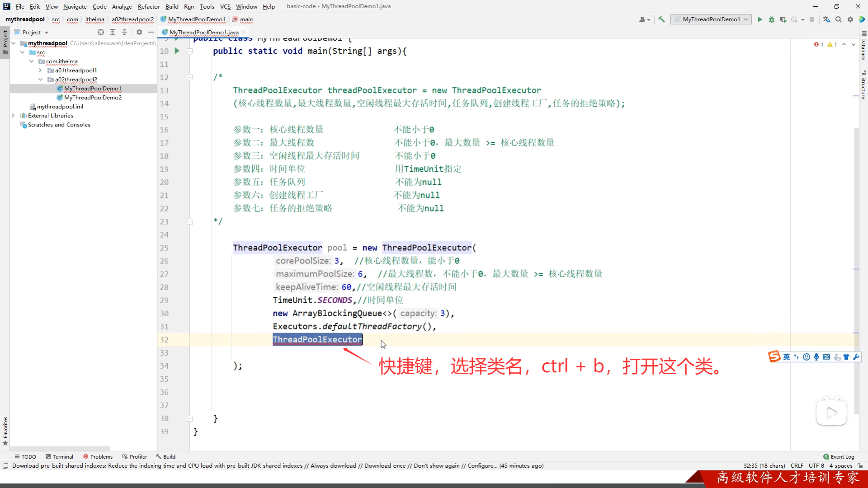
Task: Open IDE settings gear in top toolbar
Action: coord(850,19)
